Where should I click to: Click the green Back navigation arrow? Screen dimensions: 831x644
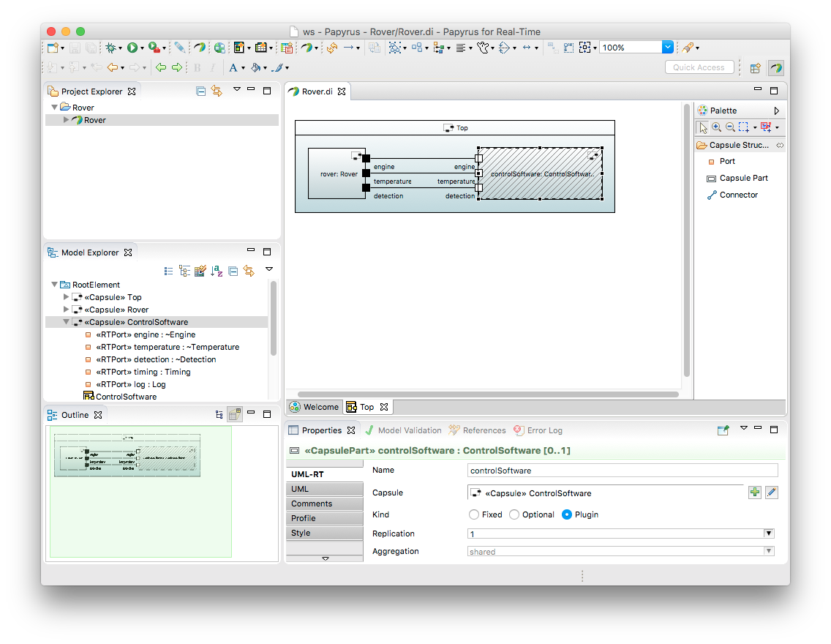coord(161,67)
